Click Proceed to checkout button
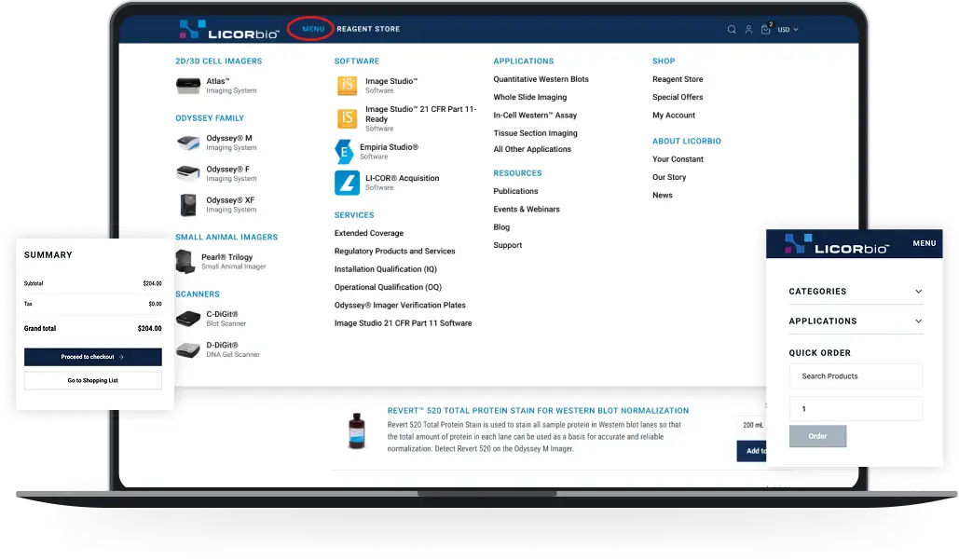 (x=93, y=357)
